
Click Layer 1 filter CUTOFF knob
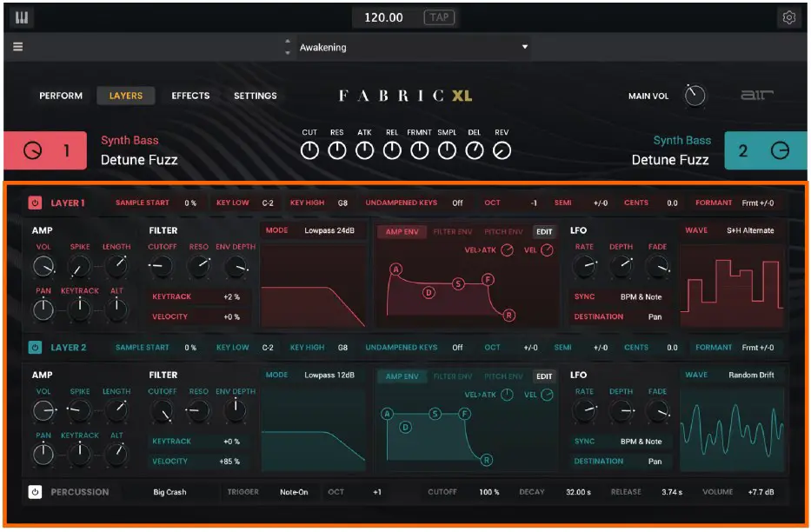click(162, 266)
